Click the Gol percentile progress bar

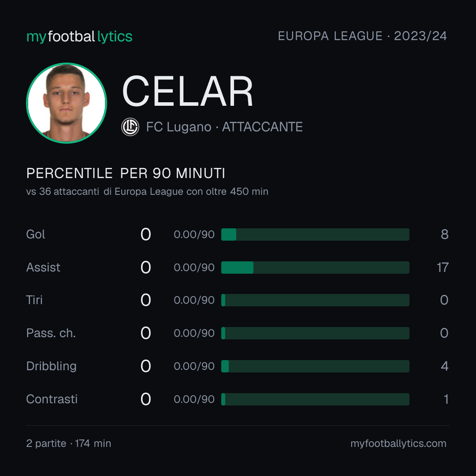[315, 234]
